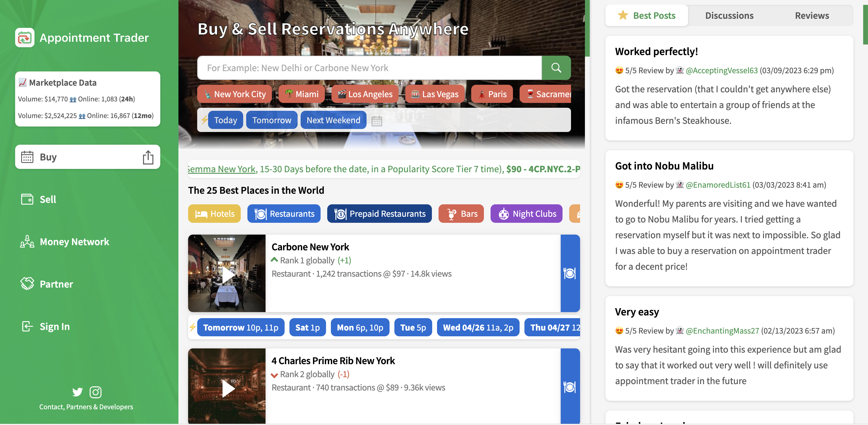Click 'Rank 1 globally' on Carbone card
This screenshot has height=425, width=868.
tap(307, 260)
